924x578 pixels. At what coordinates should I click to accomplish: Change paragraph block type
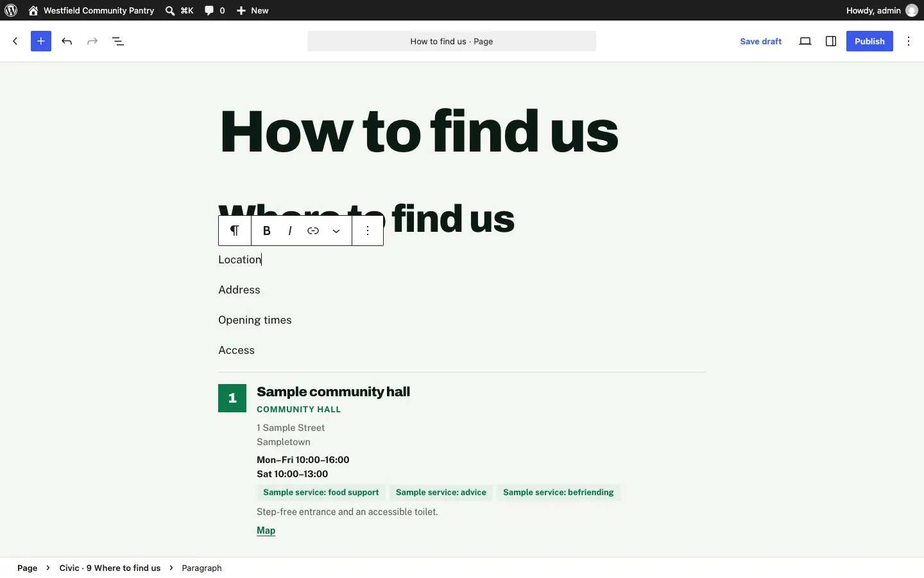235,231
